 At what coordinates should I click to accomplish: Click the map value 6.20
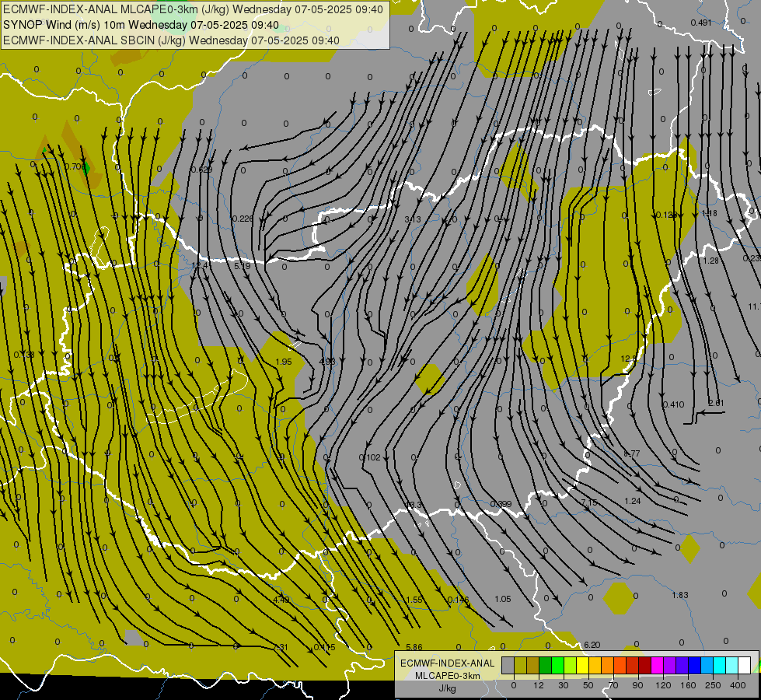[x=592, y=645]
